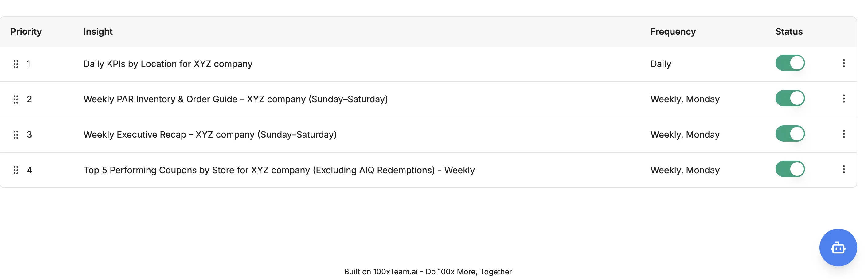
Task: Click the drag handle for priority 3 row
Action: tap(15, 135)
